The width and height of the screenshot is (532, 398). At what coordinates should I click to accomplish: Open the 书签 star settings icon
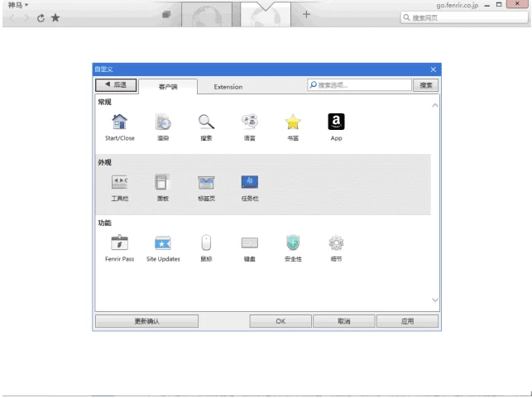(x=293, y=122)
